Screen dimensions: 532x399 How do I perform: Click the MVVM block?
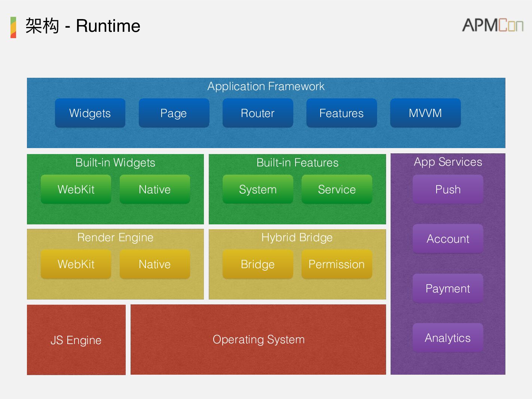(x=425, y=113)
